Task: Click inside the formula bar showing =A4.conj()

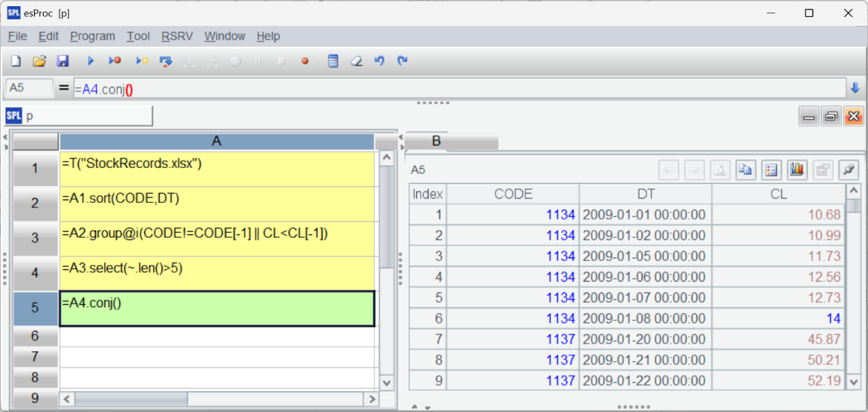Action: coord(459,88)
